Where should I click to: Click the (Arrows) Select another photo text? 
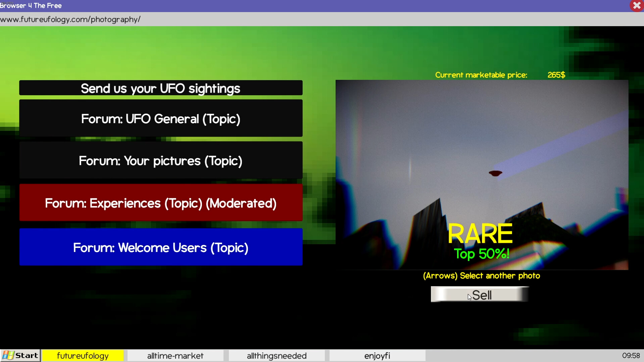click(x=481, y=275)
